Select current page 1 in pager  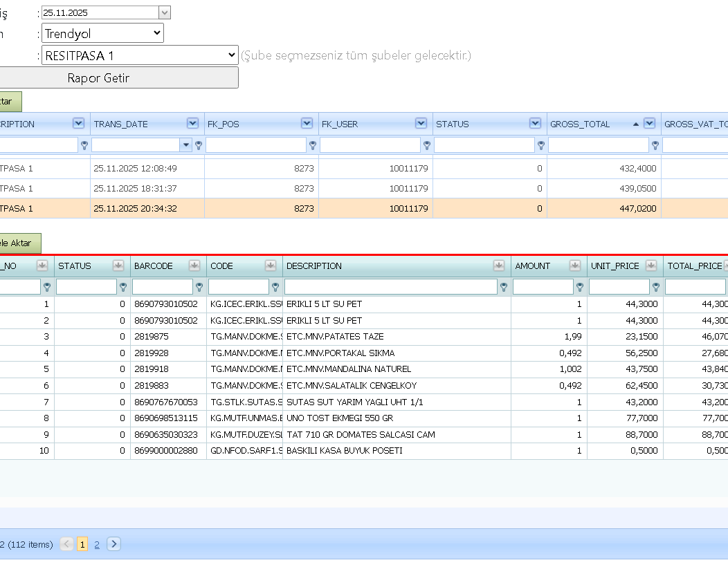(x=82, y=544)
